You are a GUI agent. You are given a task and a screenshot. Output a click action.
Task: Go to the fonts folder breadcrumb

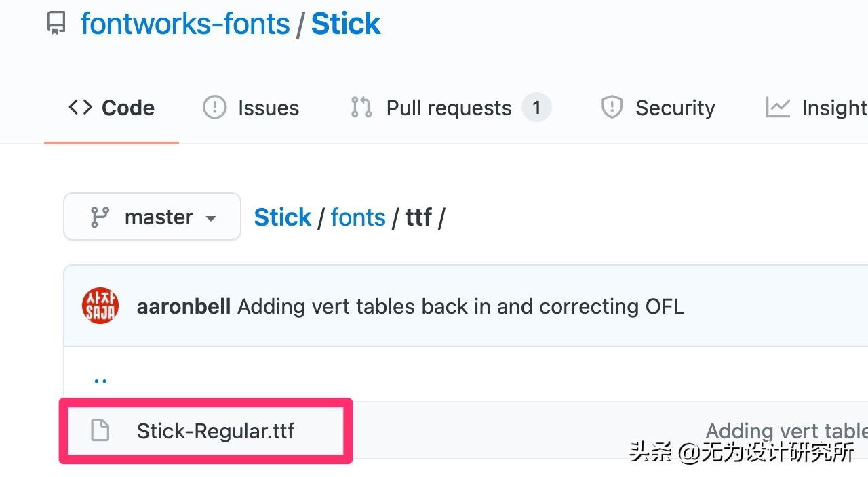click(x=358, y=217)
